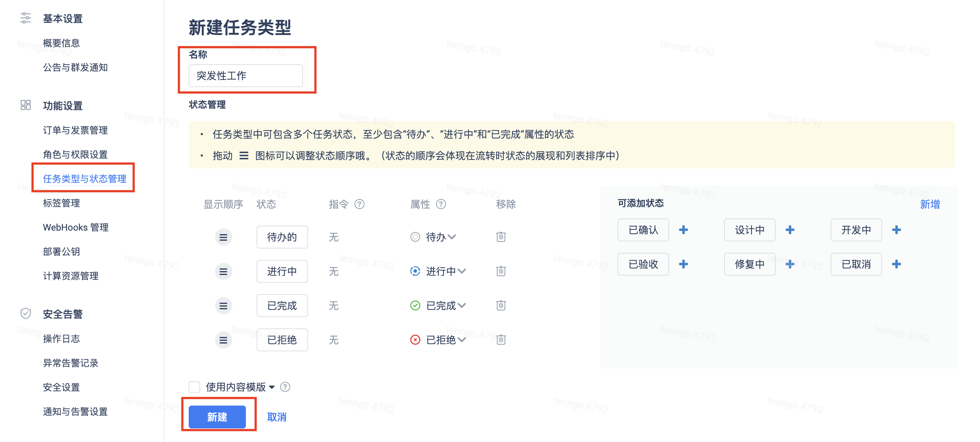
Task: Click help icon next to 属性 header
Action: (441, 204)
